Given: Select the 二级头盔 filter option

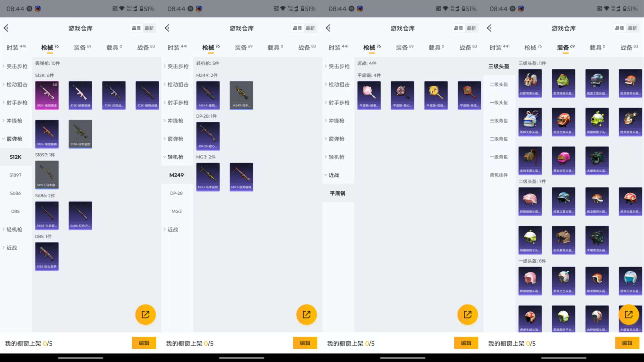Looking at the screenshot, I should click(x=498, y=84).
